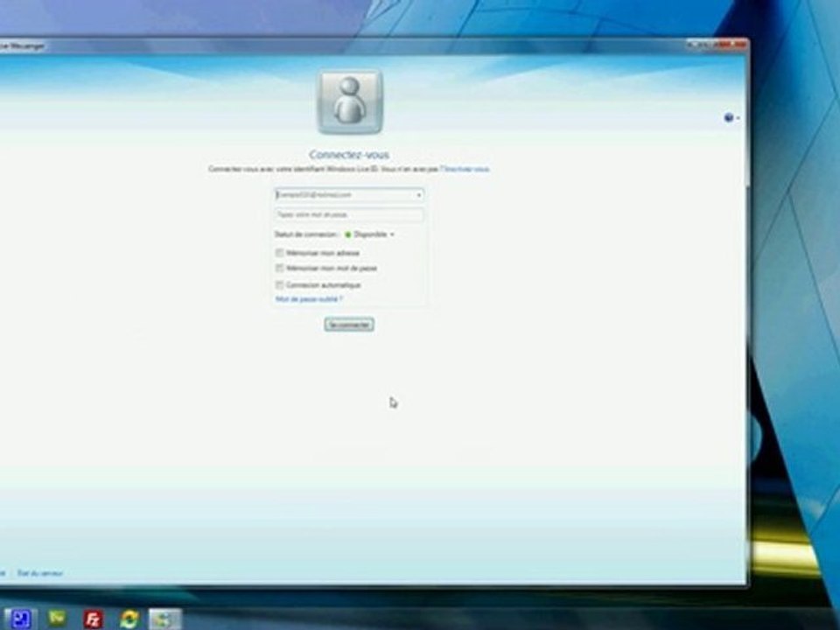
Task: Select the Windows Live Messenger taskbar button
Action: (x=165, y=619)
